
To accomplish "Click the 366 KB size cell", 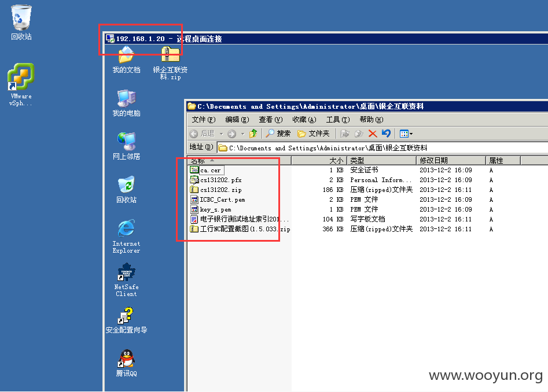I will pos(333,229).
